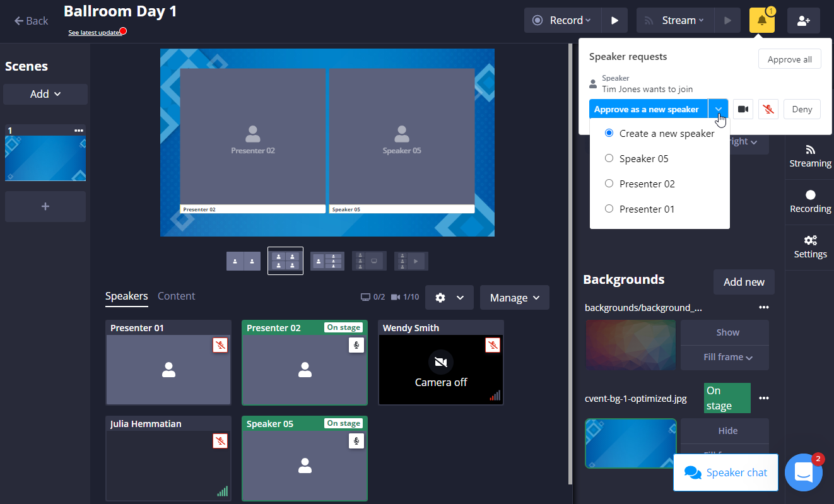Select the colorful polygon background thumbnail

[x=631, y=344]
